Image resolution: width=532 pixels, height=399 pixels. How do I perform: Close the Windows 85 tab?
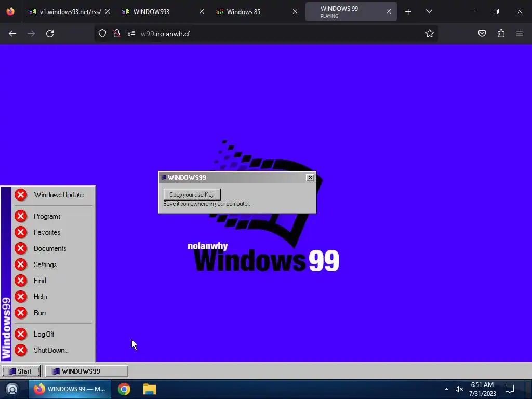point(295,11)
